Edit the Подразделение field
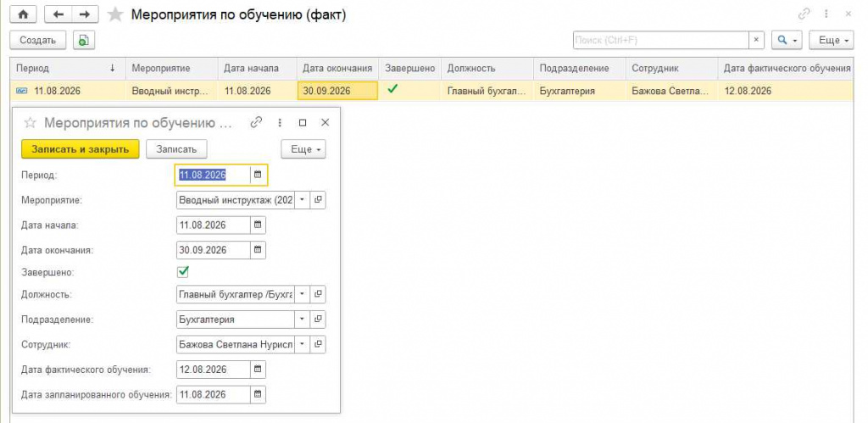 coord(236,320)
